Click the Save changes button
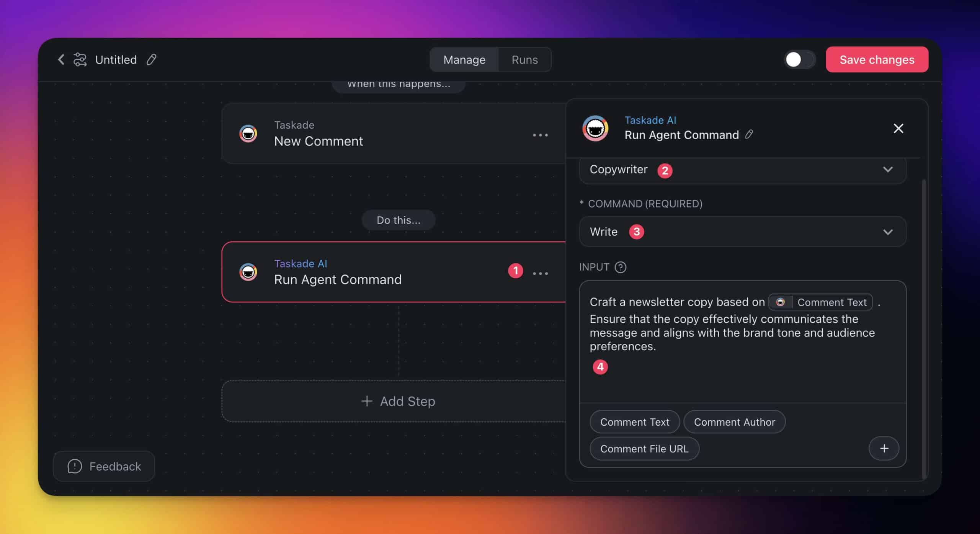Image resolution: width=980 pixels, height=534 pixels. click(877, 60)
